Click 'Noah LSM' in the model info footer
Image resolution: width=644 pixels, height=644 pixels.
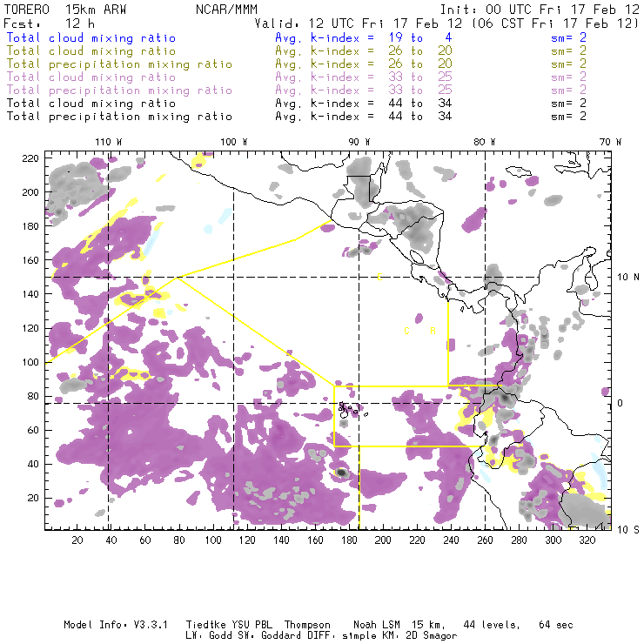pos(377,625)
